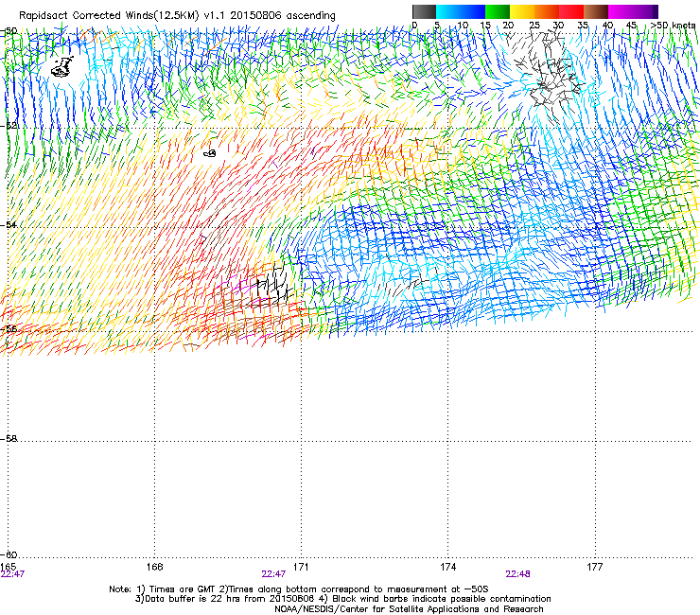Click the large island outline near -50 latitude
This screenshot has height=615, width=700.
pos(62,67)
